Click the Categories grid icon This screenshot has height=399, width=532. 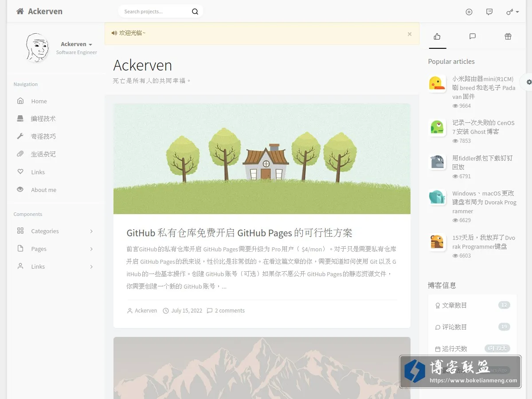(20, 231)
